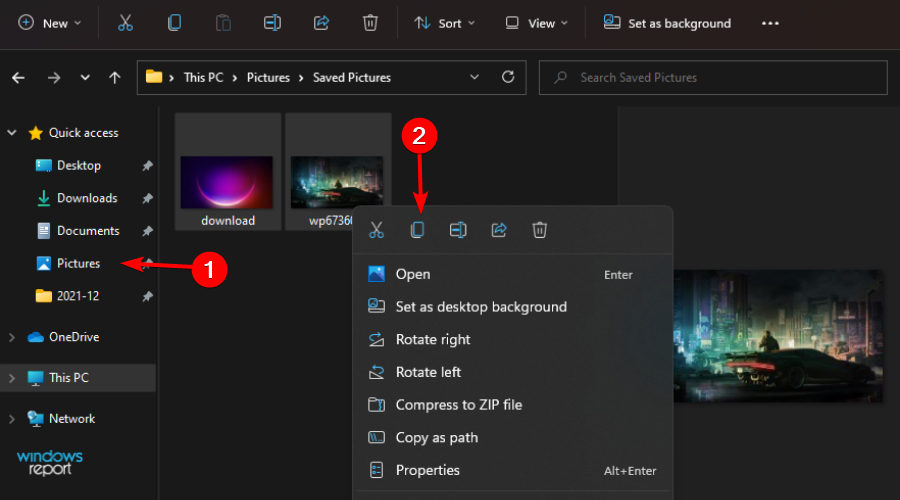Expand the New dropdown button
Screen dimensions: 900x500
(x=50, y=23)
